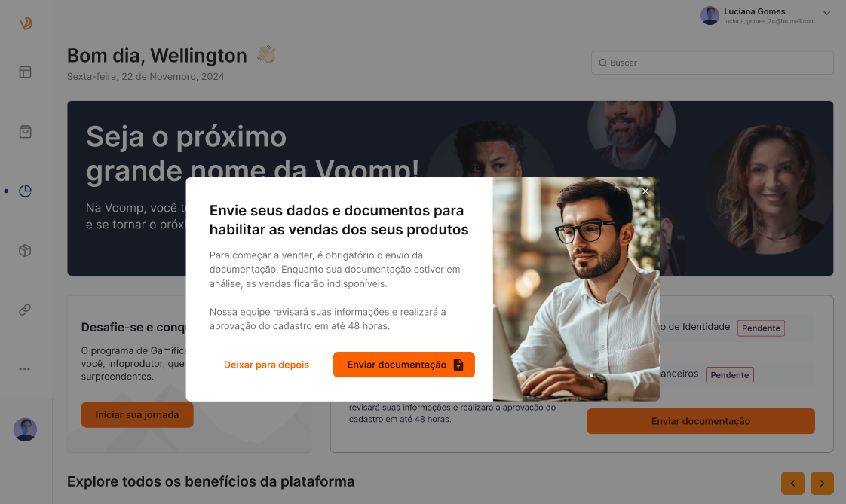846x504 pixels.
Task: Open the box products icon in the sidebar
Action: coord(26,251)
